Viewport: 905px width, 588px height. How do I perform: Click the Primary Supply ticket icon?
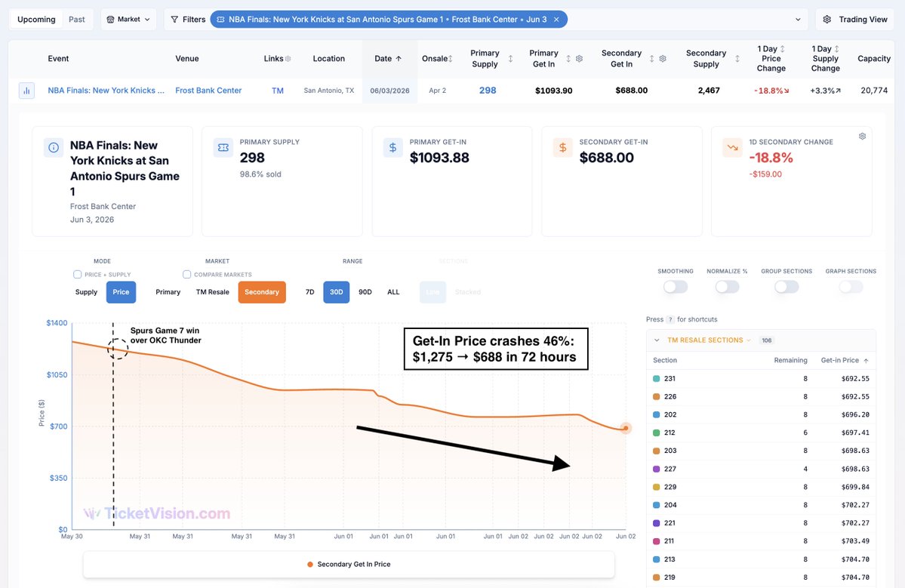pyautogui.click(x=223, y=148)
